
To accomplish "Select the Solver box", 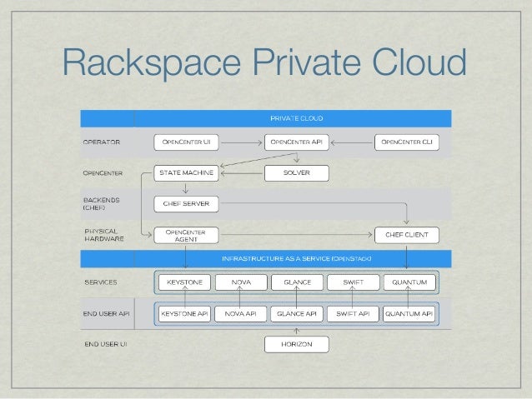I will coord(297,173).
